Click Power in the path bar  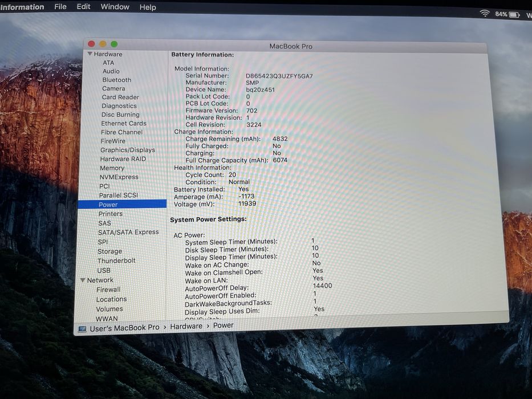click(x=224, y=325)
